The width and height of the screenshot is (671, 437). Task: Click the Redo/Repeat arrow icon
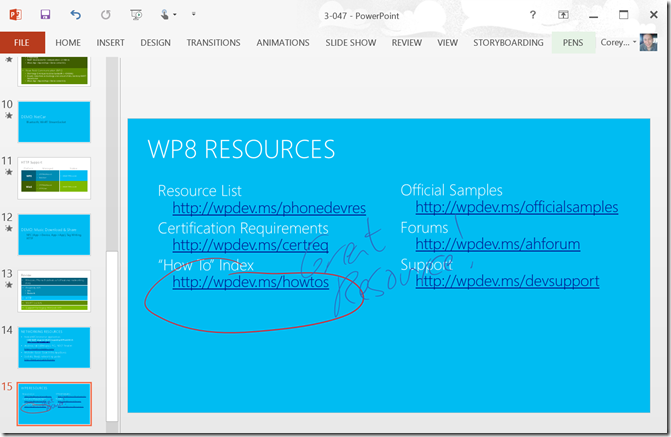click(x=106, y=15)
